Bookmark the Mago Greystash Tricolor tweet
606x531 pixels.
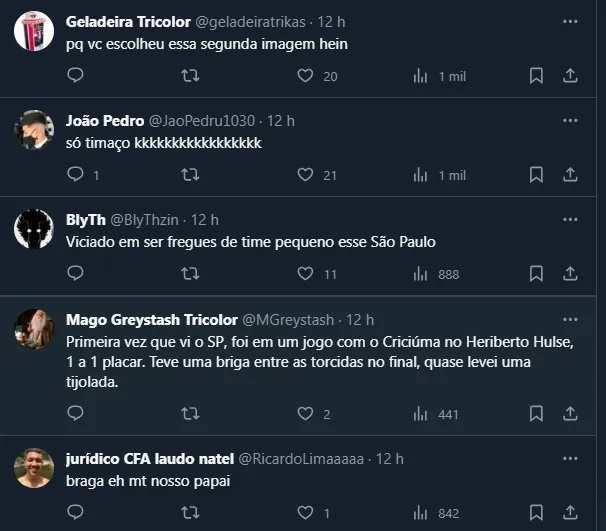(536, 413)
